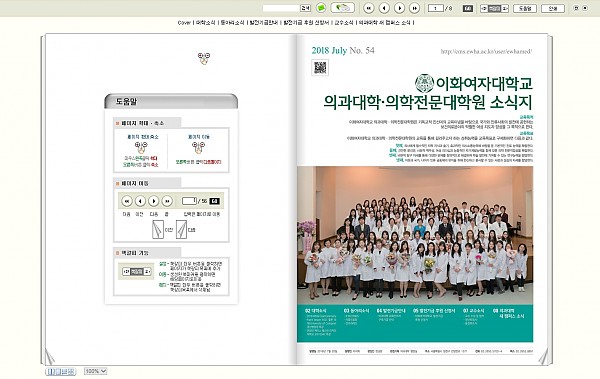This screenshot has height=379, width=600.
Task: Jump to the last page with the toolbar fast-forward button
Action: 414,8
